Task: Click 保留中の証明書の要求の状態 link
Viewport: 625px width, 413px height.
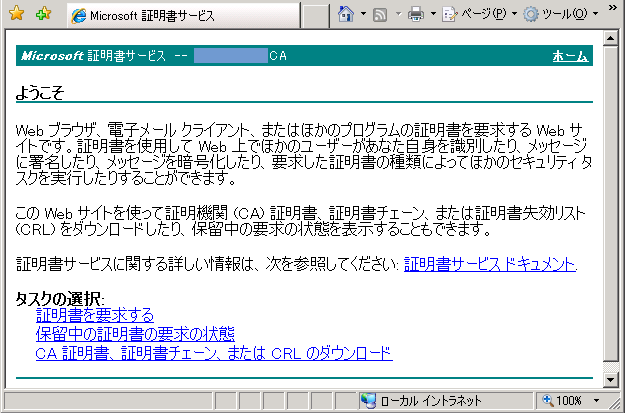Action: [135, 334]
